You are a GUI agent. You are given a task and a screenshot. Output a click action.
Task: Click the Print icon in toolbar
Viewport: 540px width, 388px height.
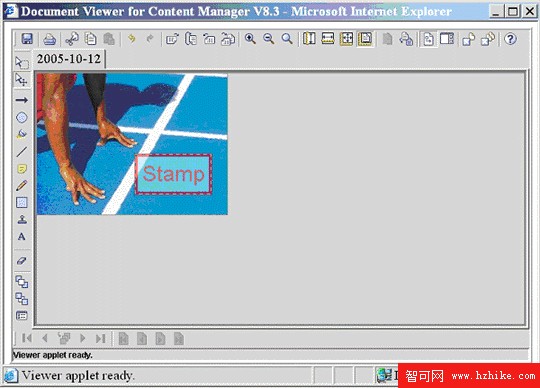[x=50, y=39]
